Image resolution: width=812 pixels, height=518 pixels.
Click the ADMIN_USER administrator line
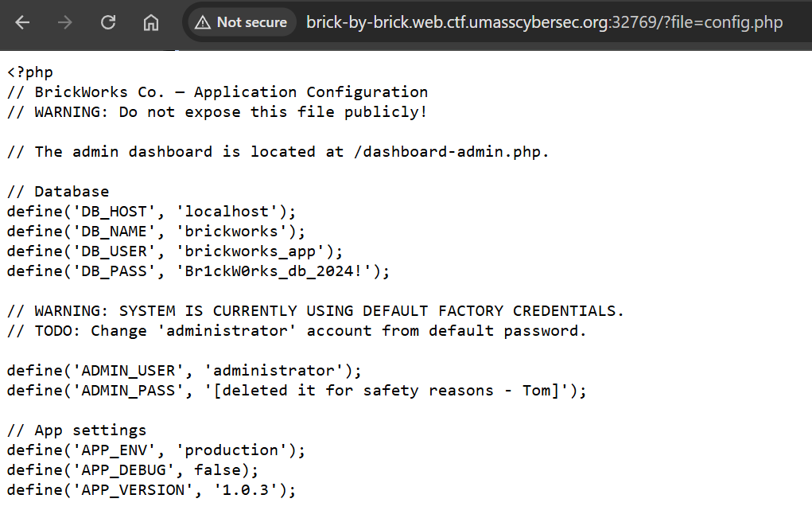point(184,371)
